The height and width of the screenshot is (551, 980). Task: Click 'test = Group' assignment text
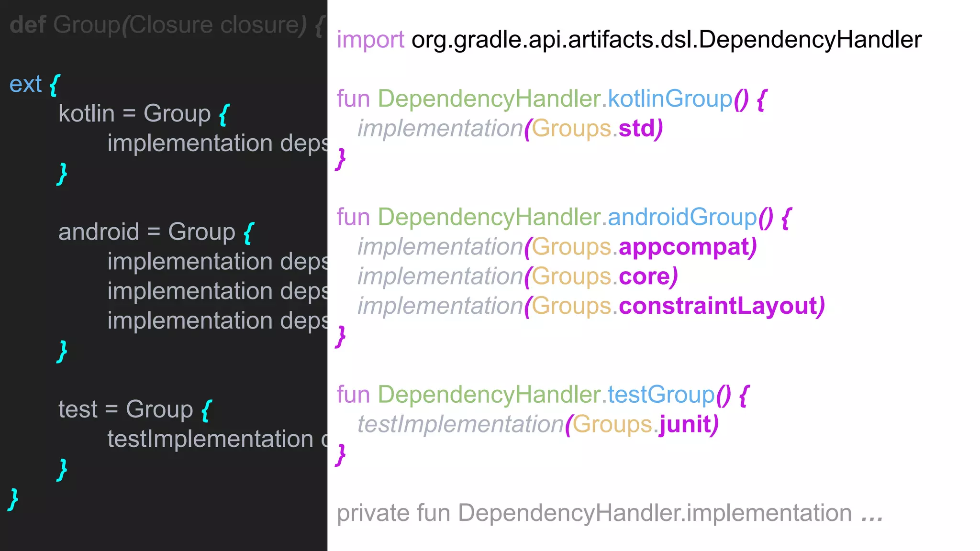point(125,409)
